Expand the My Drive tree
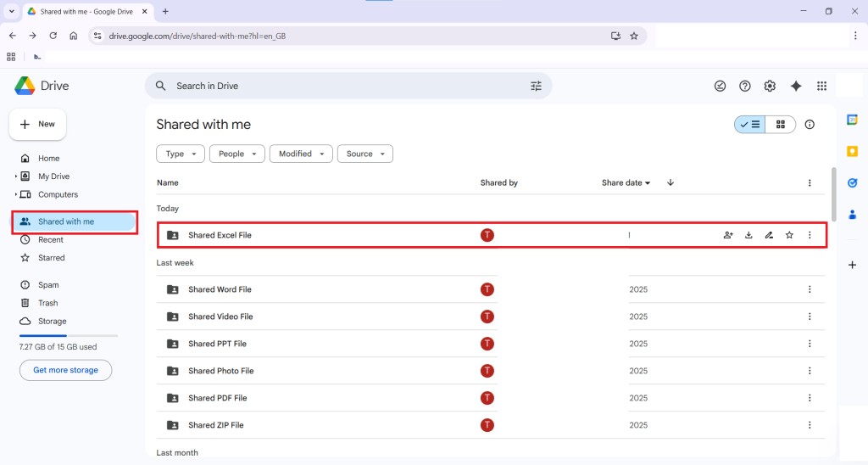The height and width of the screenshot is (465, 868). 16,176
